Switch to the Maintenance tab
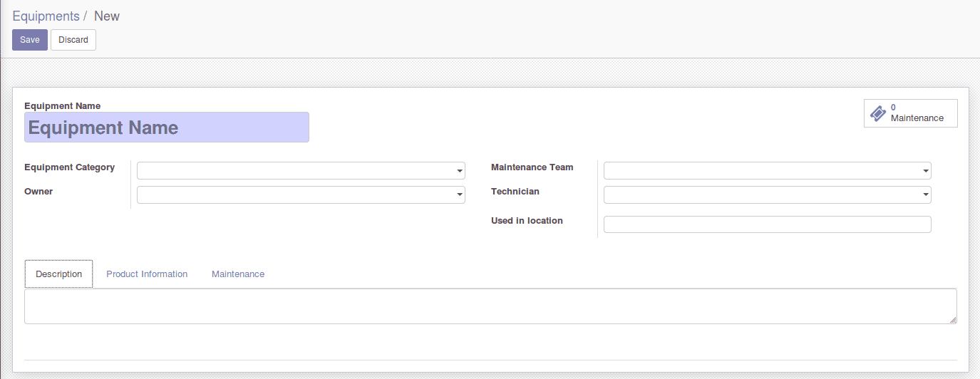 click(x=238, y=274)
